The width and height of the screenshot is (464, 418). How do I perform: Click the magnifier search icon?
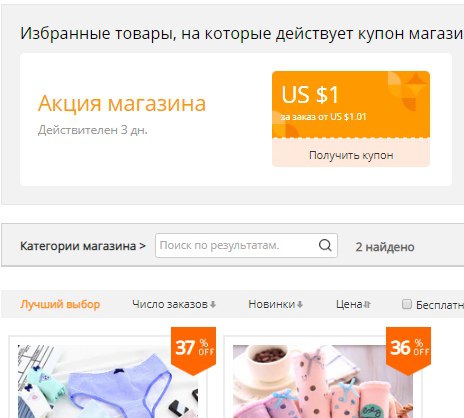325,245
